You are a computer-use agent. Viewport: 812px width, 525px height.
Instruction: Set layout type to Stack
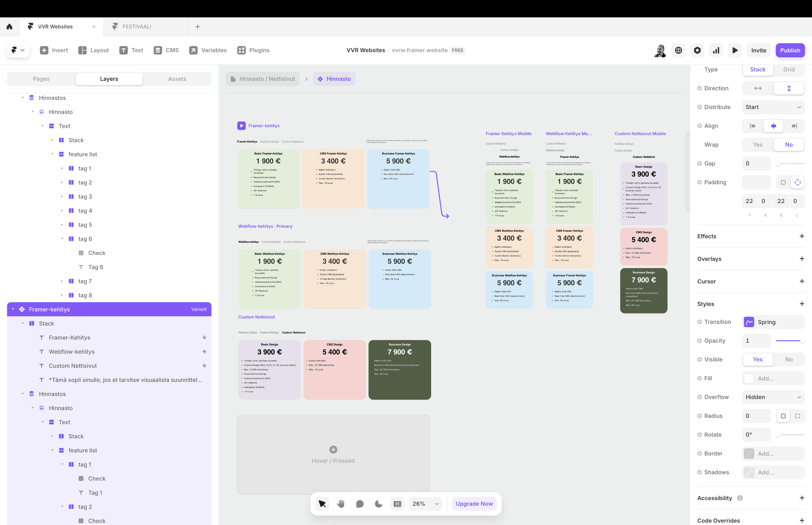(x=758, y=70)
